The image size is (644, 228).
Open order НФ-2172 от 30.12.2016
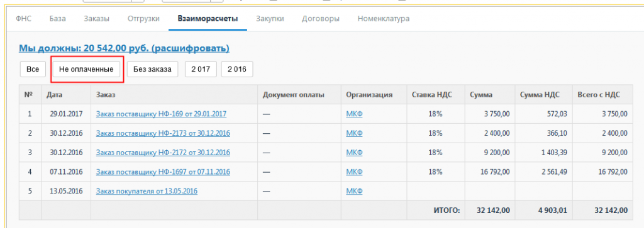(x=163, y=153)
